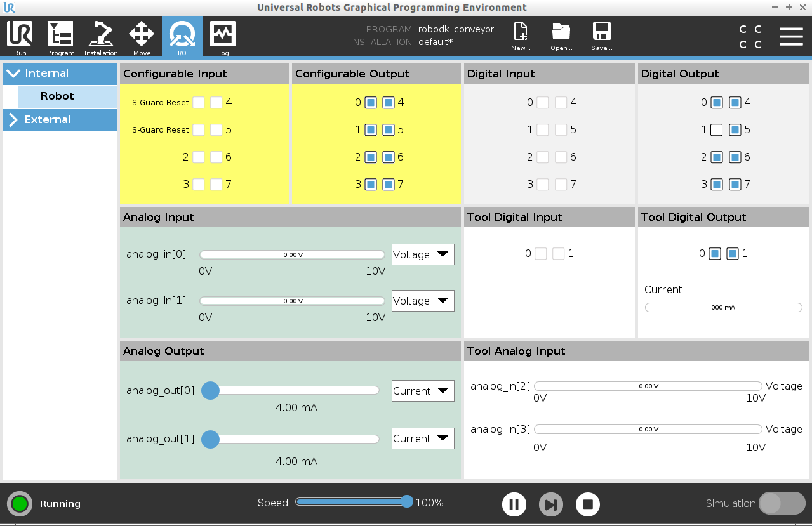
Task: Open the Run screen icon
Action: click(20, 37)
